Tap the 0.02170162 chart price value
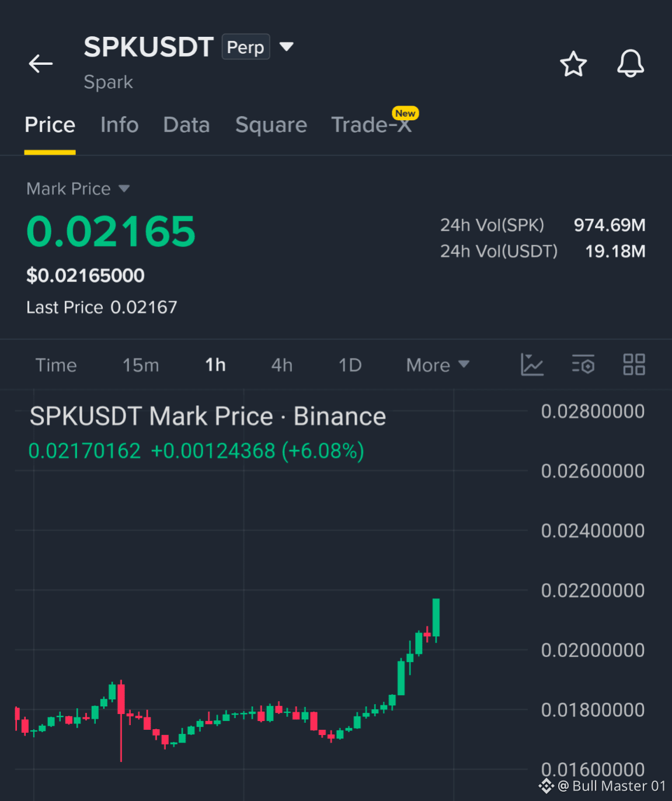The image size is (672, 801). coord(85,451)
